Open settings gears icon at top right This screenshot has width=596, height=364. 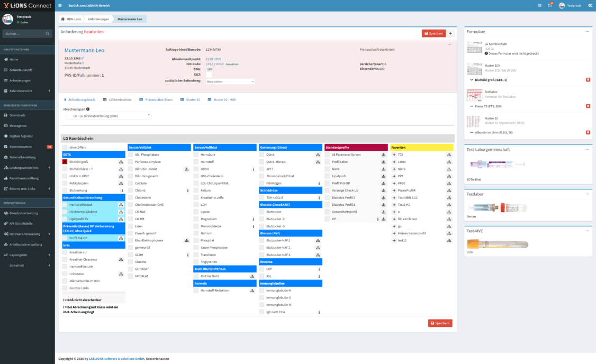(x=590, y=5)
